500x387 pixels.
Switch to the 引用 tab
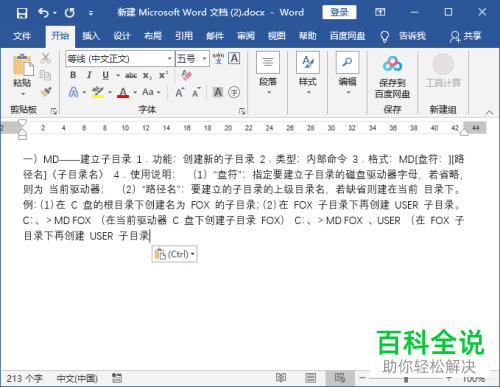point(184,36)
